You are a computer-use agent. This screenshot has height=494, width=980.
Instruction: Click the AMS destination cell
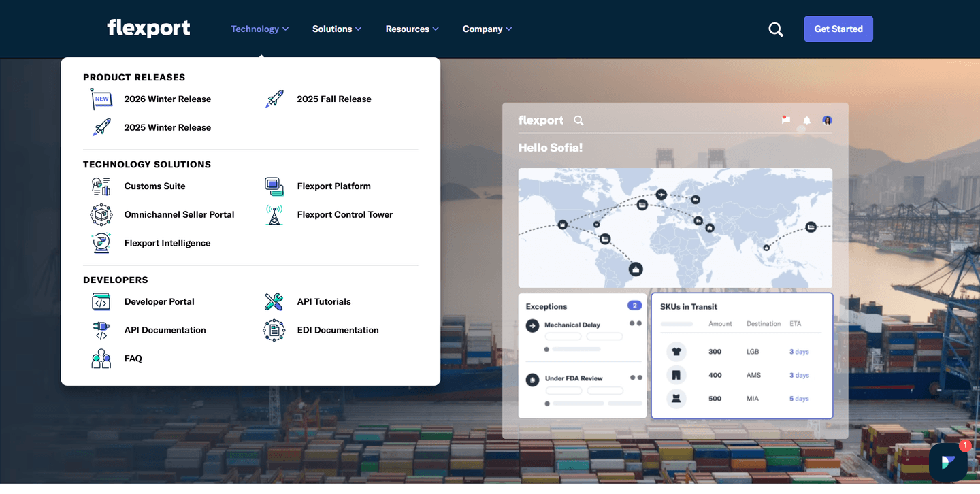pos(753,376)
